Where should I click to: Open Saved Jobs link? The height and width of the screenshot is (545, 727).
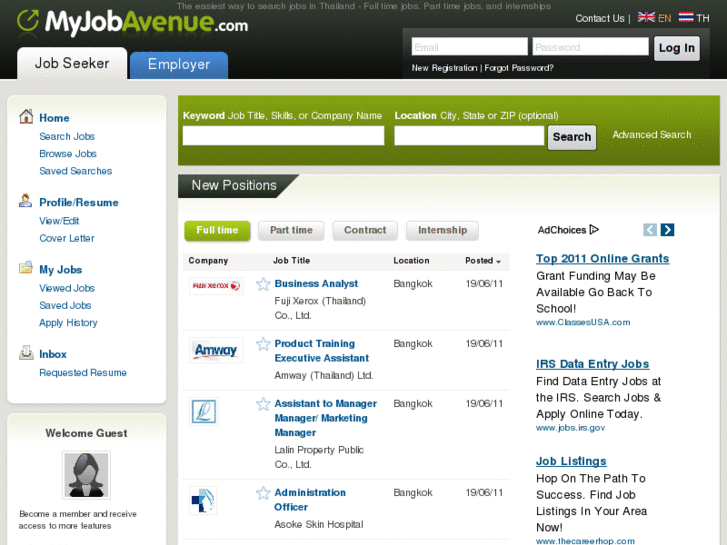click(x=65, y=306)
